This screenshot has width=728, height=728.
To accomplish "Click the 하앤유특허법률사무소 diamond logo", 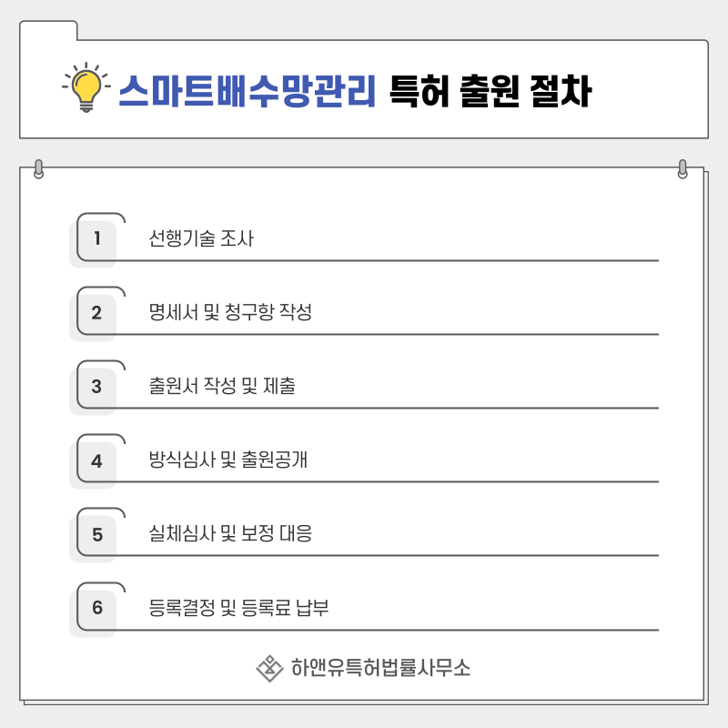I will click(269, 668).
